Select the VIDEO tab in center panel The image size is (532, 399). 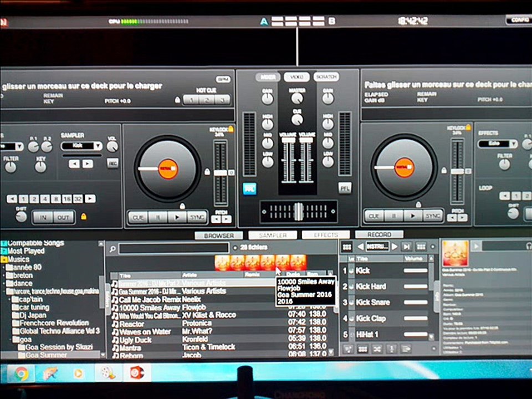point(297,77)
